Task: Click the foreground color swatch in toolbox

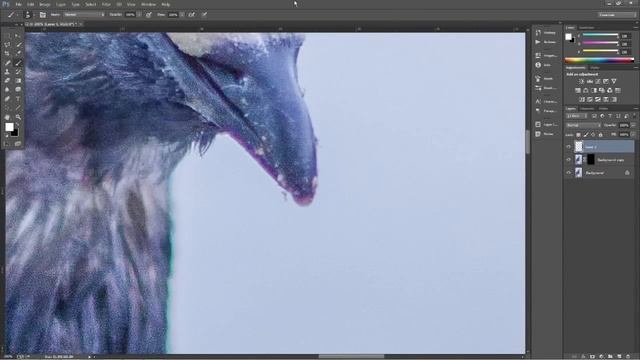Action: 9,127
